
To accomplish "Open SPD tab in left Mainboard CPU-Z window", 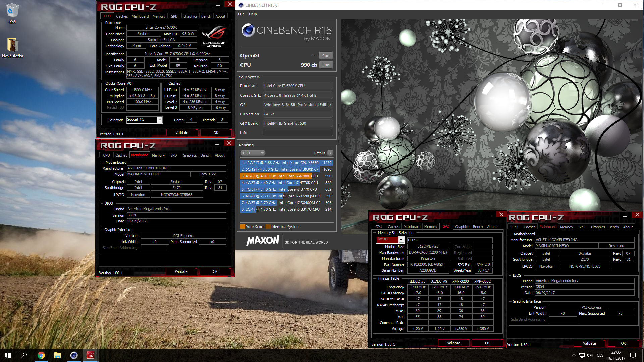I will 173,155.
